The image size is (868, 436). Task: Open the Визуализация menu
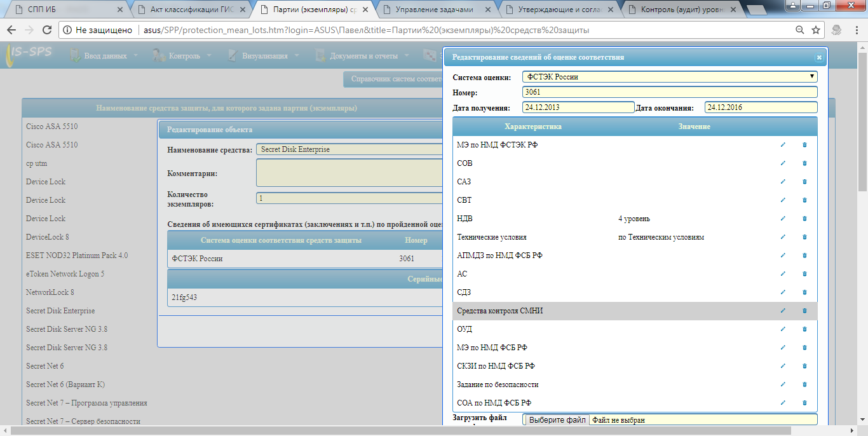coord(264,56)
